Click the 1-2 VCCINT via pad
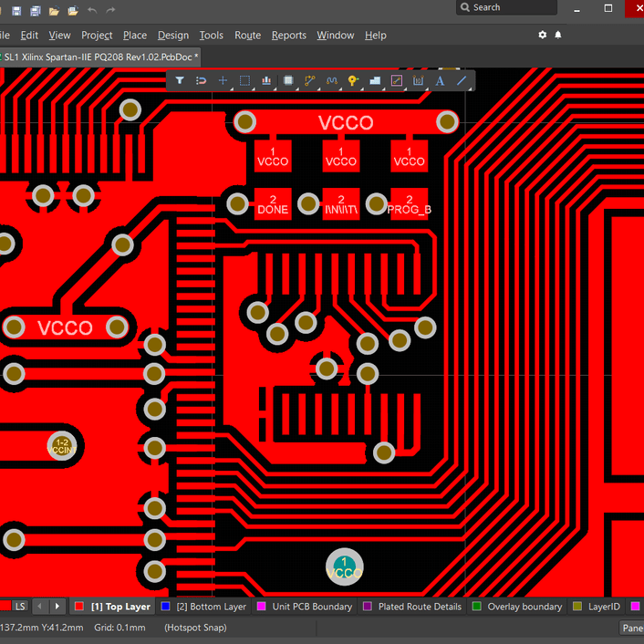Image resolution: width=644 pixels, height=644 pixels. coord(62,446)
